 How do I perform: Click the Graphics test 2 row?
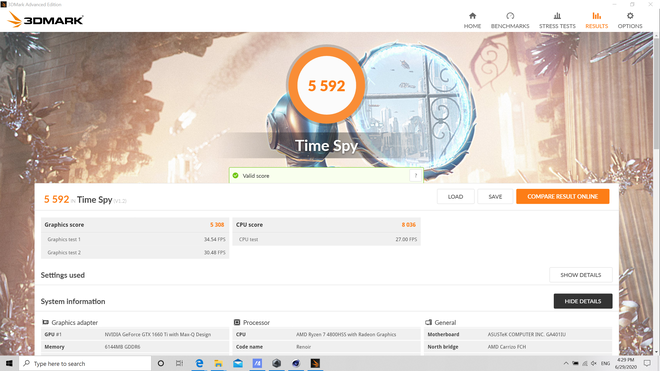pos(135,252)
